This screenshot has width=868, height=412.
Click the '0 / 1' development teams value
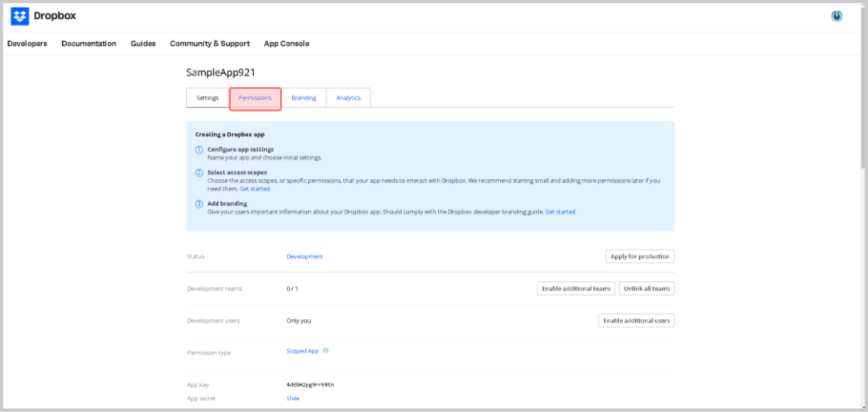tap(292, 289)
